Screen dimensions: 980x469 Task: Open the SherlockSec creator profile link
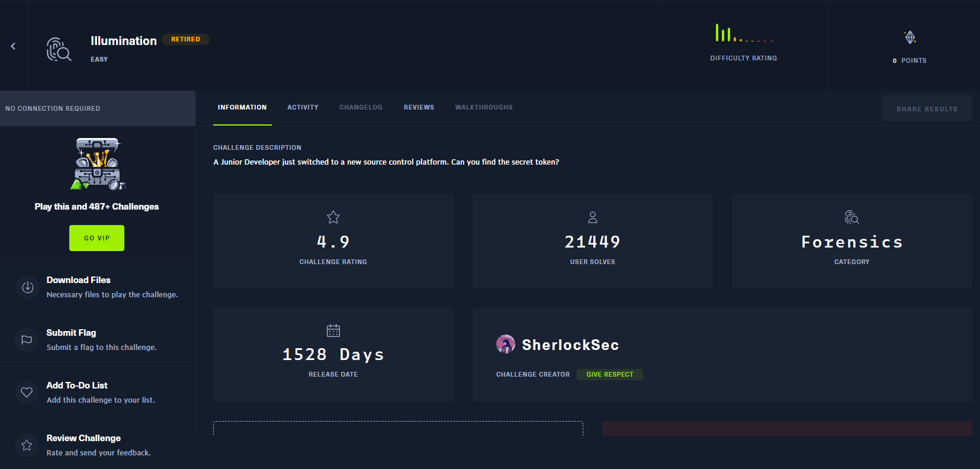(x=570, y=345)
